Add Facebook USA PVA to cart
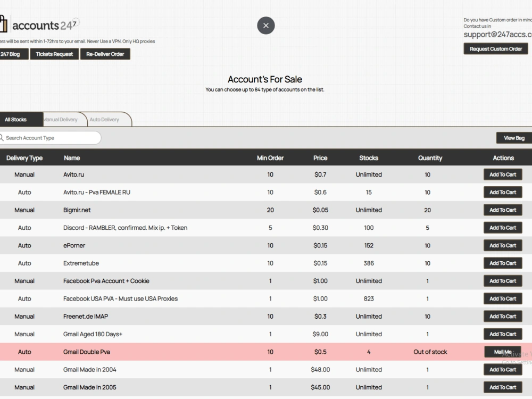The height and width of the screenshot is (399, 532). (503, 298)
